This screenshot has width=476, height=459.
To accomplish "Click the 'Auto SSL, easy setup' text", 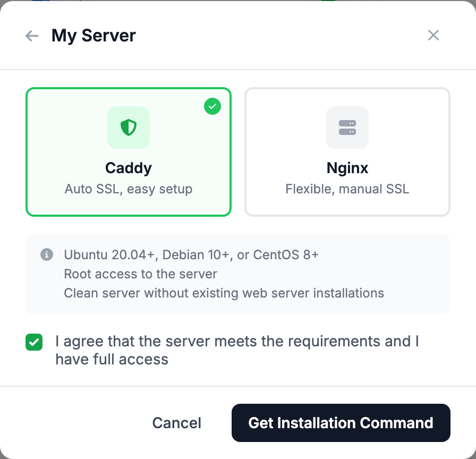I will click(x=129, y=189).
